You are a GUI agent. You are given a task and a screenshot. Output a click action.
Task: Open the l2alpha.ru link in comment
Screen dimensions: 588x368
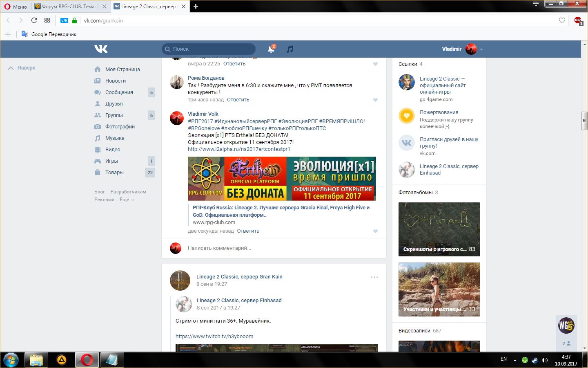point(239,149)
